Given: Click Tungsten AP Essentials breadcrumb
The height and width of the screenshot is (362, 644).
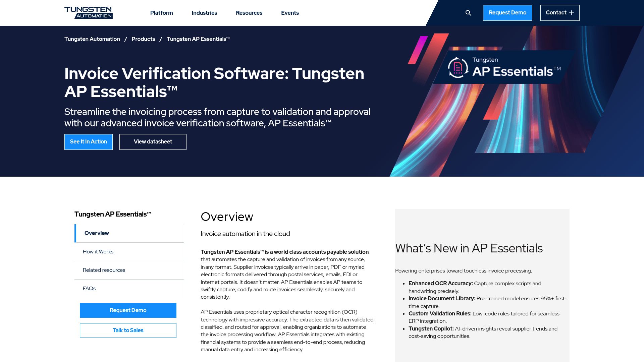Looking at the screenshot, I should click(198, 39).
